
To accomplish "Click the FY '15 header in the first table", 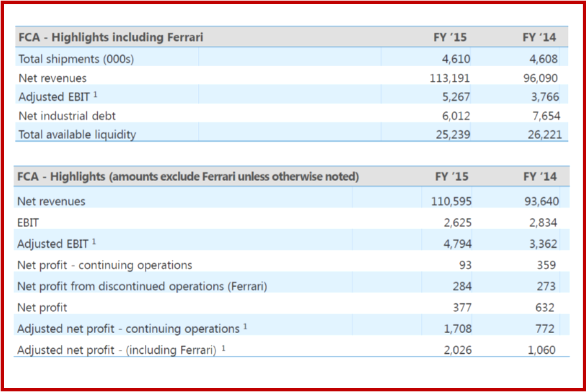I will coord(450,38).
